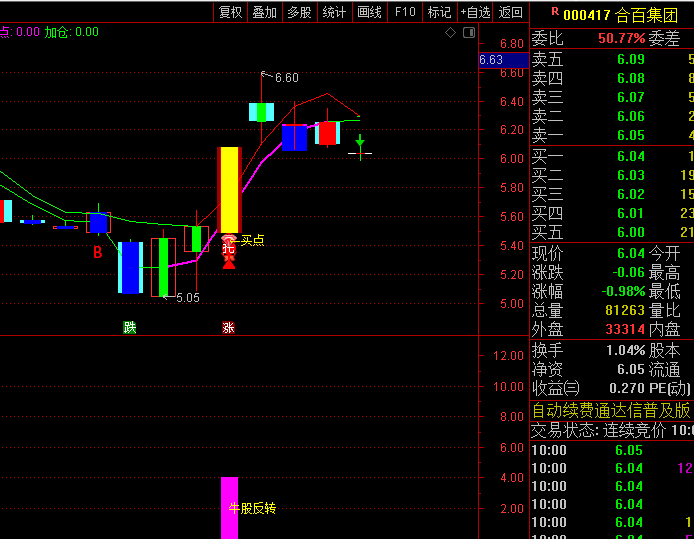Viewport: 694px width, 539px height.
Task: Select the 10:00 trade tick at 6.05
Action: [612, 450]
